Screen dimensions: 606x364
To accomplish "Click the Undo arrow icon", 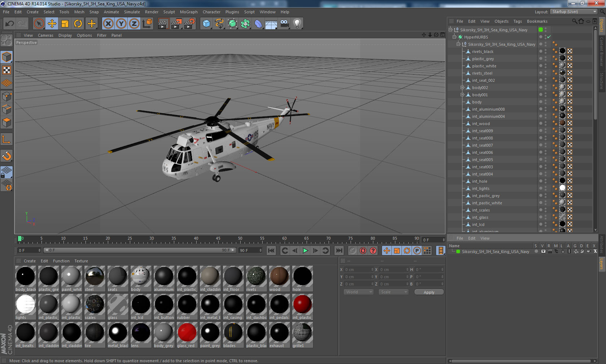I will 9,24.
